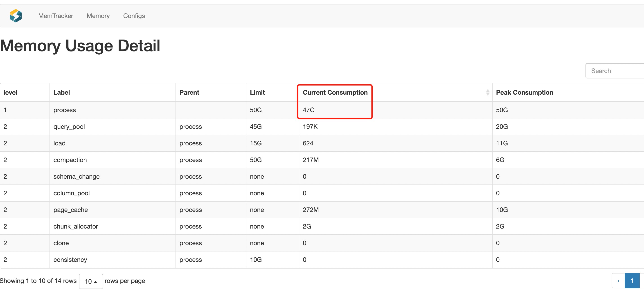The image size is (644, 289).
Task: Click the 10G limit for consistency
Action: pyautogui.click(x=256, y=260)
